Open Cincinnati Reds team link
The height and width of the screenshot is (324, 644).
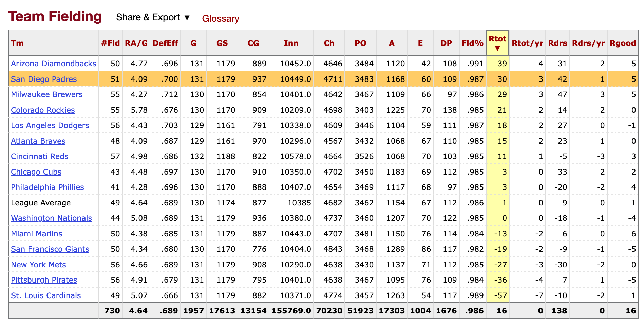[39, 156]
